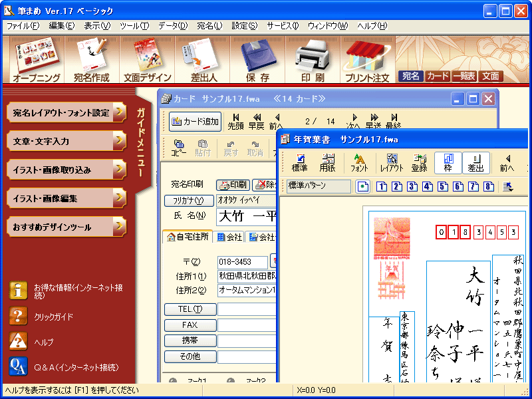Open the ファイル(F) menu
This screenshot has width=532, height=399.
(23, 26)
